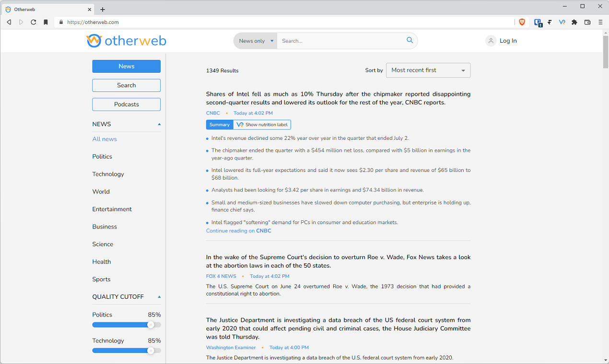
Task: Open the Justice Department data breach headline
Action: click(338, 328)
